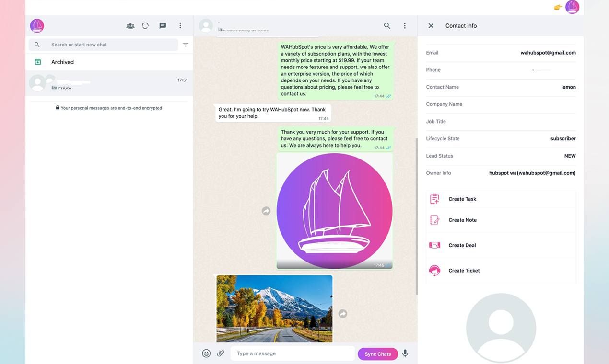This screenshot has height=364, width=609.
Task: Open the Communities icon in sidebar header
Action: click(130, 26)
